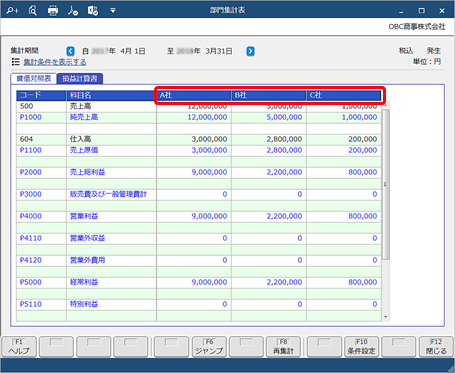The image size is (455, 373).
Task: Select the 売上高 account name cell
Action: pos(111,106)
